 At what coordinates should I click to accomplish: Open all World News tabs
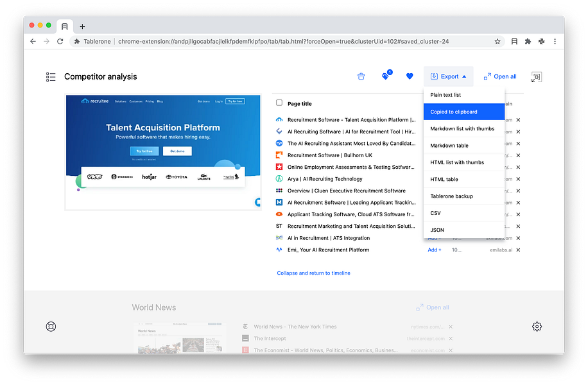click(433, 307)
